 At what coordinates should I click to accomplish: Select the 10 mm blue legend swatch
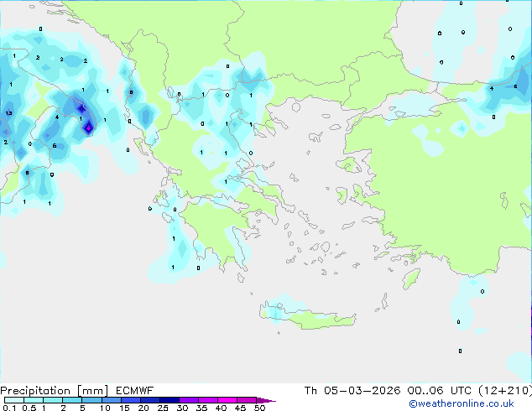point(113,400)
